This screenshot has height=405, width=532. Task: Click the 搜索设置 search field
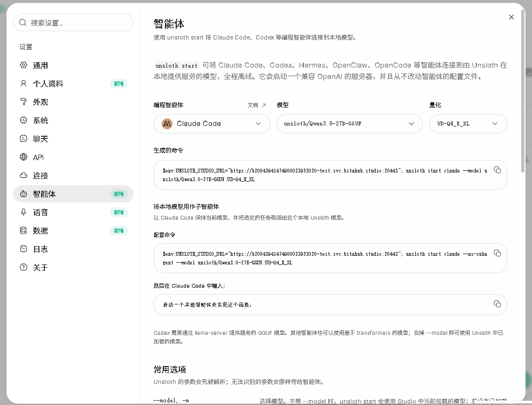pos(73,23)
